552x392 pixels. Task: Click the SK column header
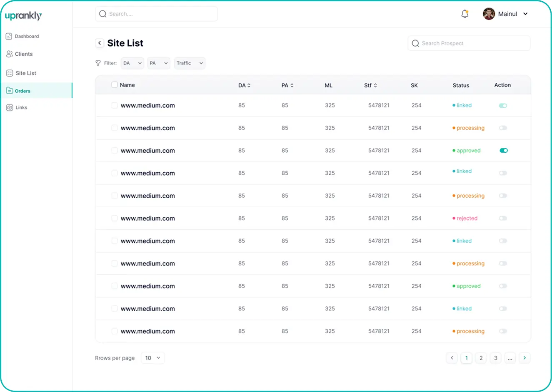414,85
